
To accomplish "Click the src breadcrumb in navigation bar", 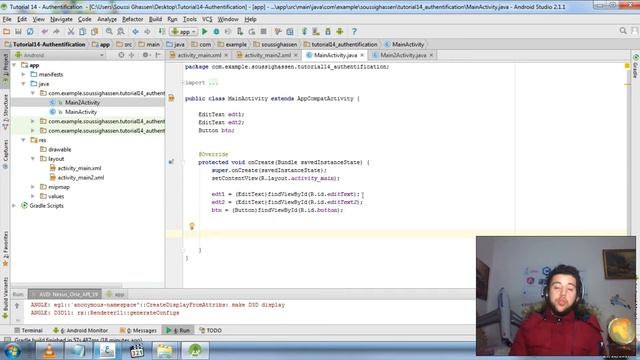I will point(124,44).
